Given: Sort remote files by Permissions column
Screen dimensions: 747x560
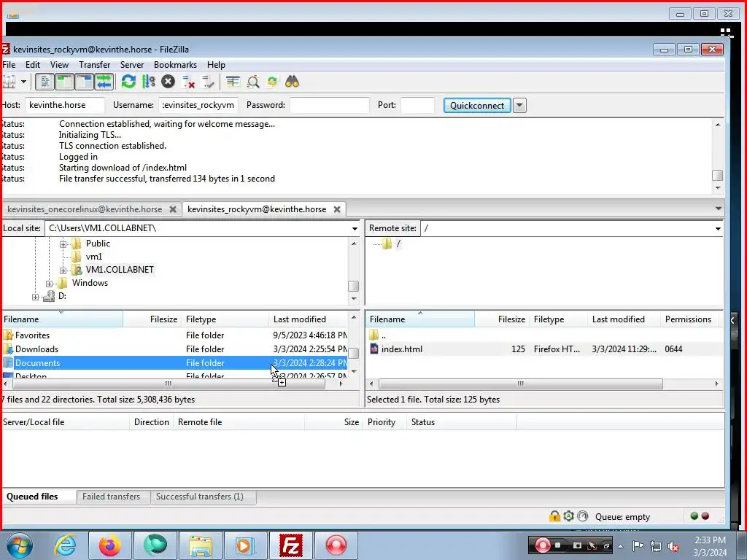Looking at the screenshot, I should tap(690, 319).
